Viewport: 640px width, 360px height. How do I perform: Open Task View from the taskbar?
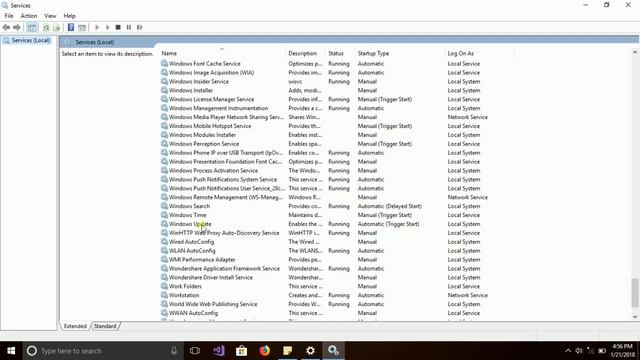click(x=195, y=351)
